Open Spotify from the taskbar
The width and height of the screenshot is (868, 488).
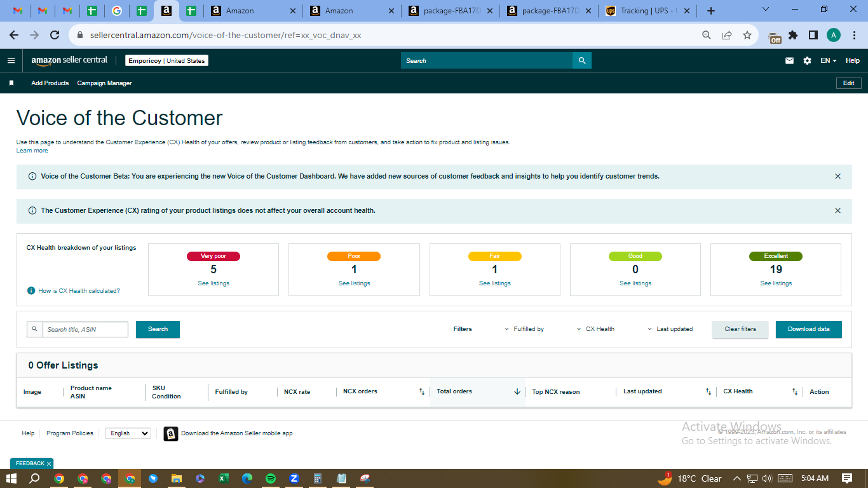click(x=271, y=478)
